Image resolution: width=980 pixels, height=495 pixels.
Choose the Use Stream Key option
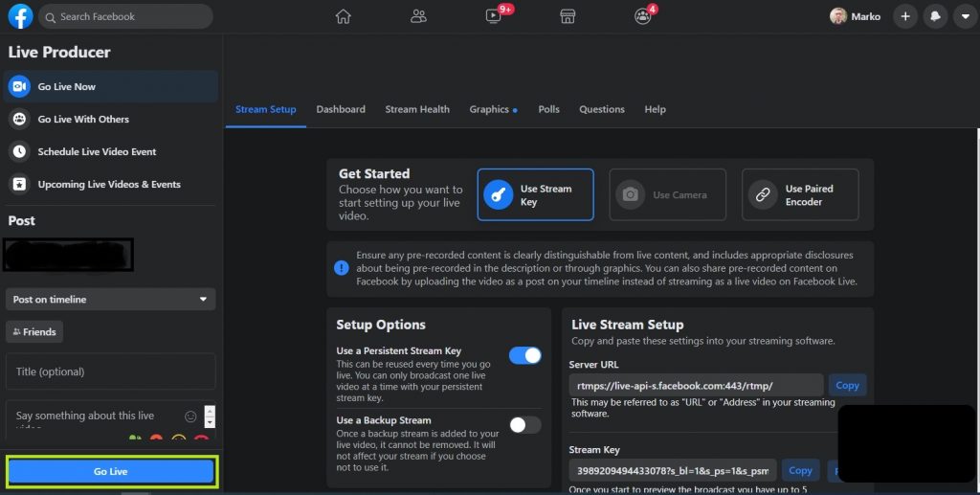tap(536, 194)
